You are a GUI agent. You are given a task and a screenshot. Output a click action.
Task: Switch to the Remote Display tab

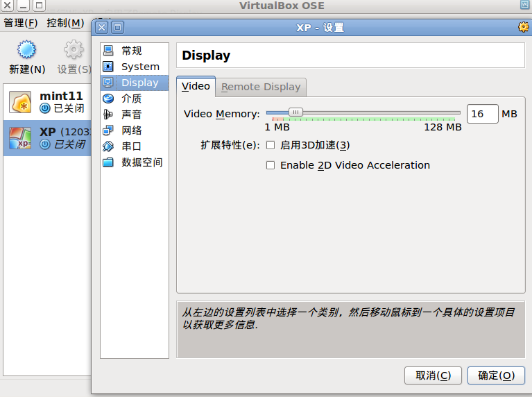(x=261, y=87)
